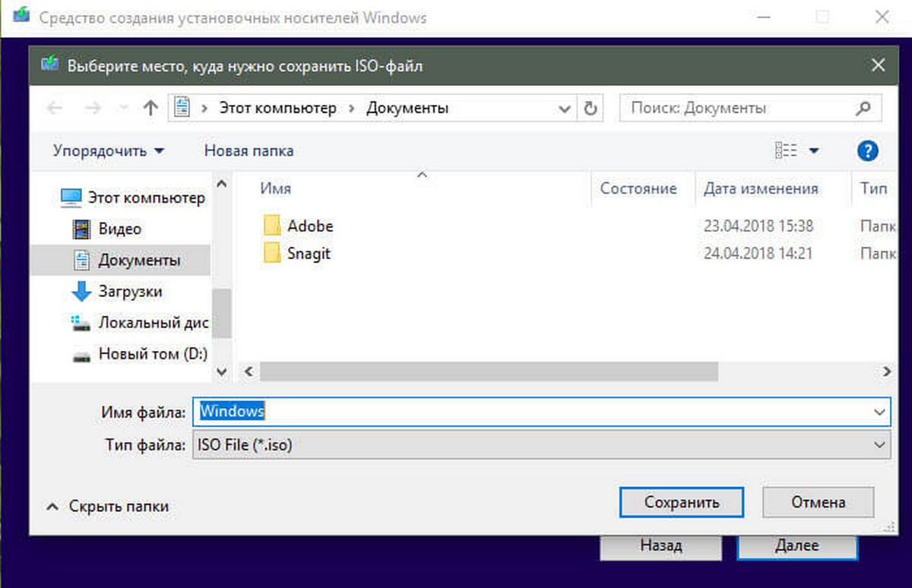
Task: Select 'Документы' in address path
Action: point(407,108)
